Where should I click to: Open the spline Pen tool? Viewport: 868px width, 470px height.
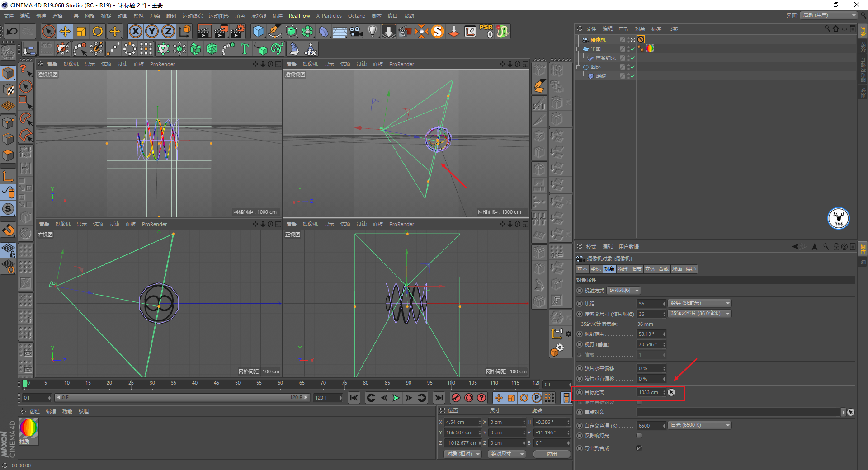[275, 32]
